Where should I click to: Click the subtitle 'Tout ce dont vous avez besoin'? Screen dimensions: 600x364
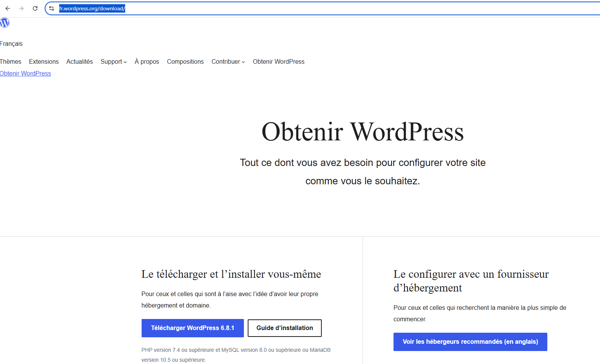[363, 172]
